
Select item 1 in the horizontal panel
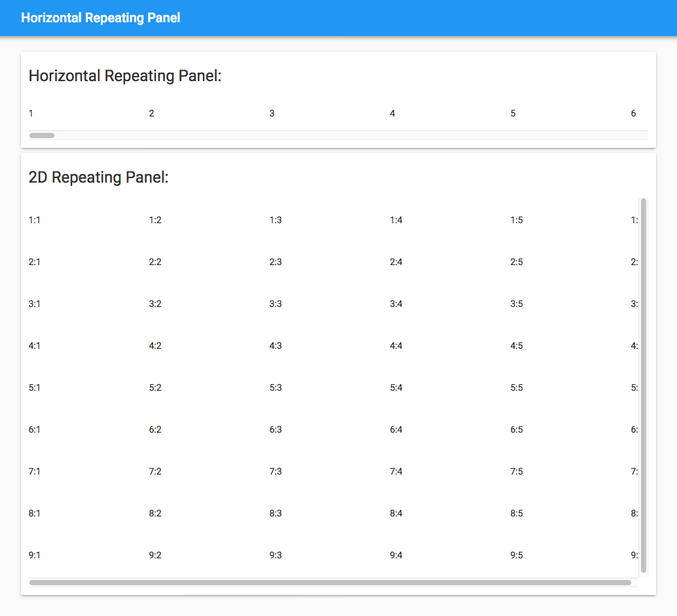[x=31, y=113]
